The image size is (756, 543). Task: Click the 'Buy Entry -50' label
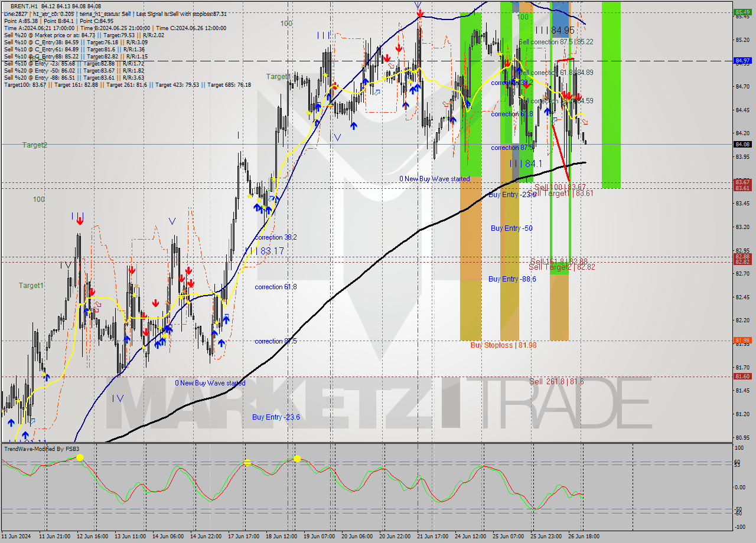511,228
